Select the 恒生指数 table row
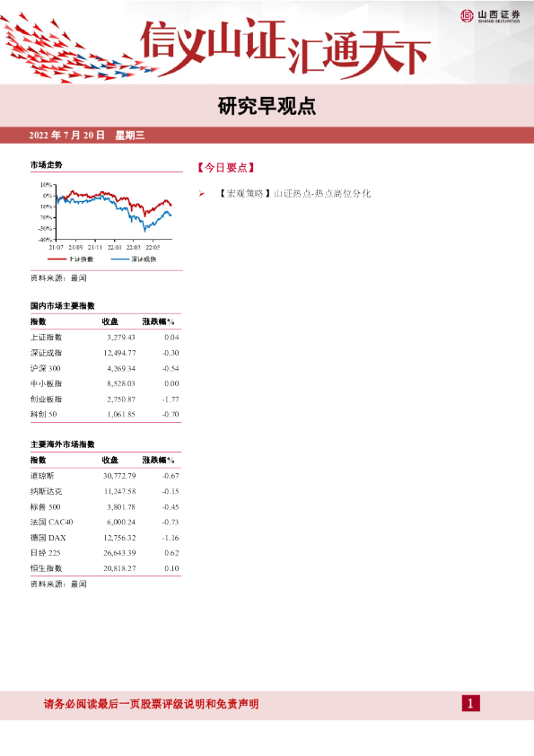The image size is (534, 756). [x=105, y=568]
